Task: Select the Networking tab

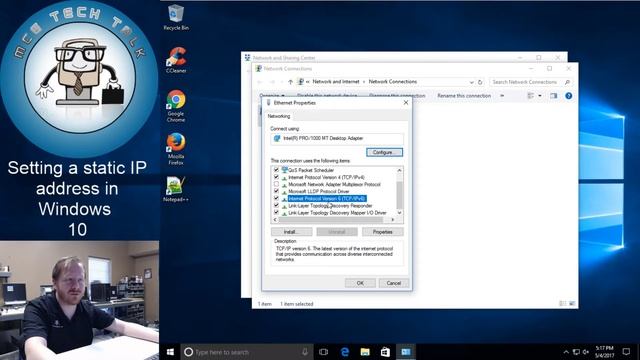Action: click(279, 116)
